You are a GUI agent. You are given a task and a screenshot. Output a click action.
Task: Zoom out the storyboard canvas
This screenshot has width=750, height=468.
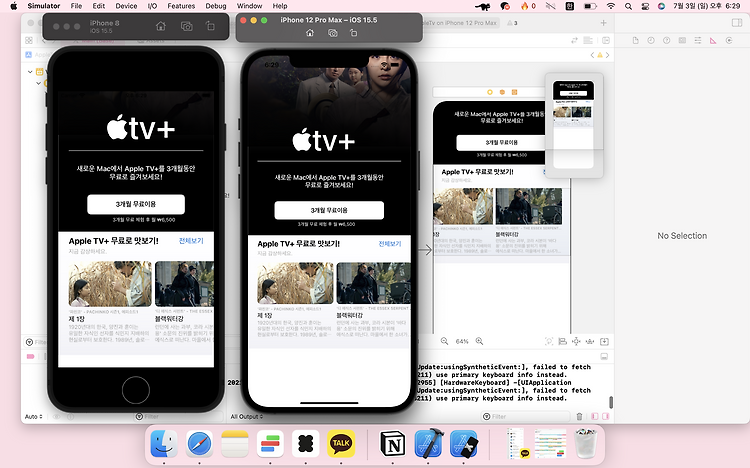444,341
